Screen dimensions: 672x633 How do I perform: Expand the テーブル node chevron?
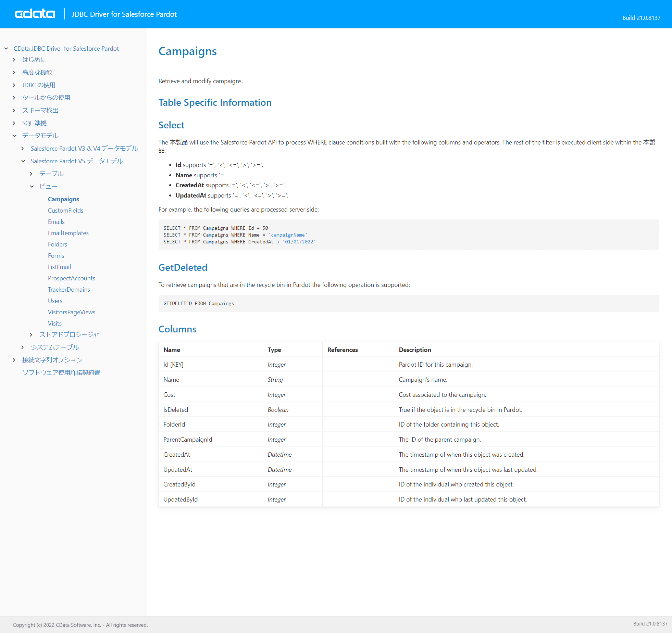[x=31, y=174]
